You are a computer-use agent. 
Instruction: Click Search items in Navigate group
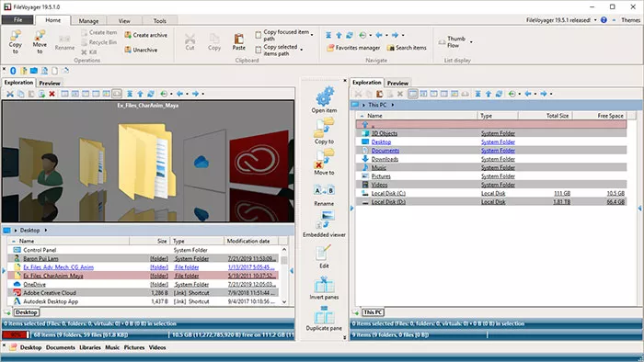tap(407, 48)
